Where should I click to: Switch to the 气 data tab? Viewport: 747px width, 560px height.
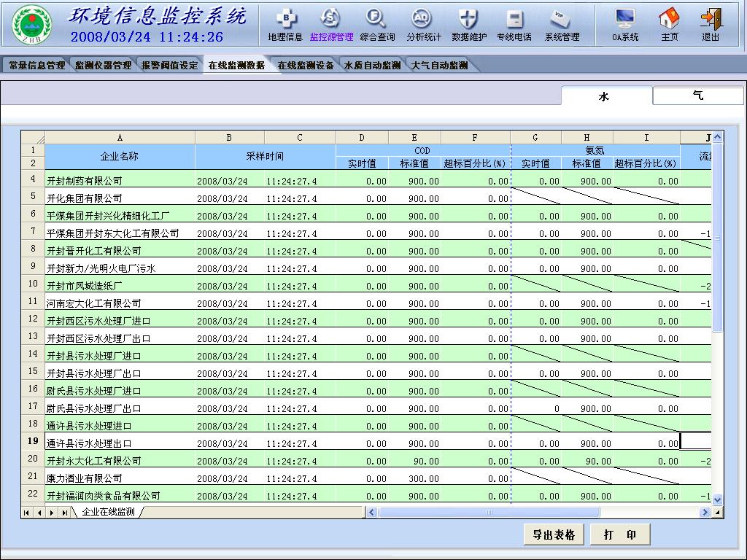point(698,96)
